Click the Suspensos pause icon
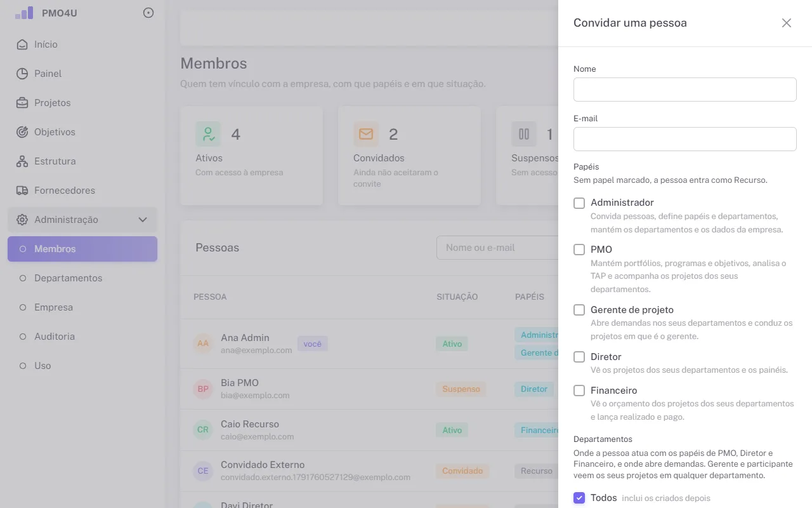The width and height of the screenshot is (812, 508). tap(524, 134)
